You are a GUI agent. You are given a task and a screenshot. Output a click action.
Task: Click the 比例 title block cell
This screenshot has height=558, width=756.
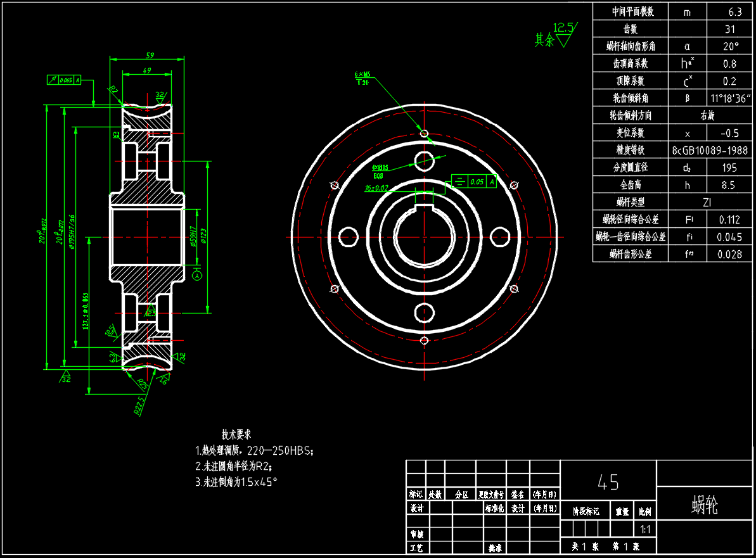(645, 511)
